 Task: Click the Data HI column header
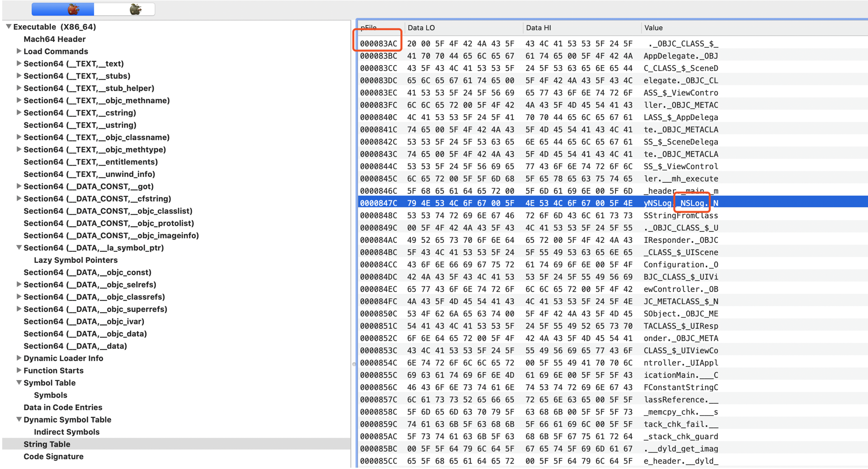(x=582, y=27)
